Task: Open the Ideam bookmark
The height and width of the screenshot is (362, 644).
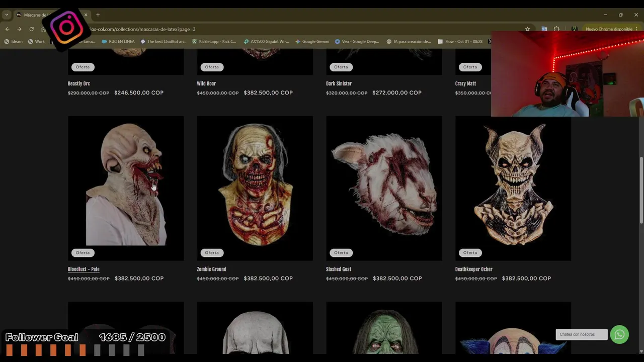Action: pos(13,42)
